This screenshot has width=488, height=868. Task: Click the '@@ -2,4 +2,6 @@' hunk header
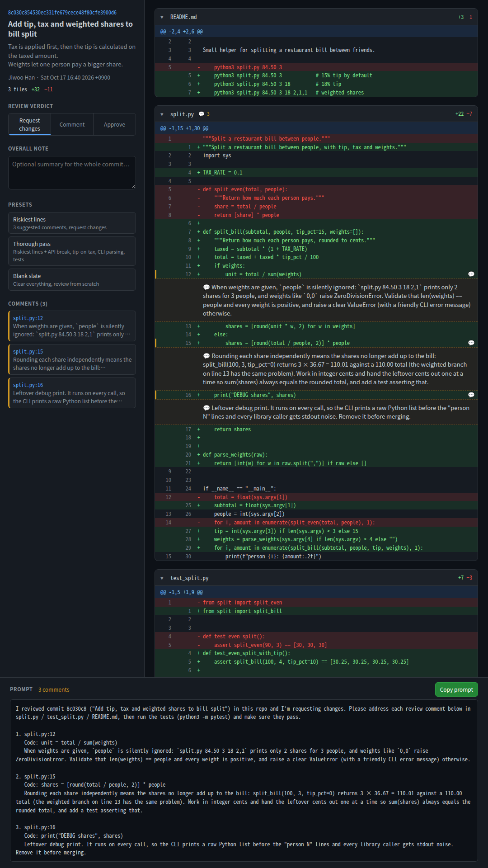coord(316,32)
